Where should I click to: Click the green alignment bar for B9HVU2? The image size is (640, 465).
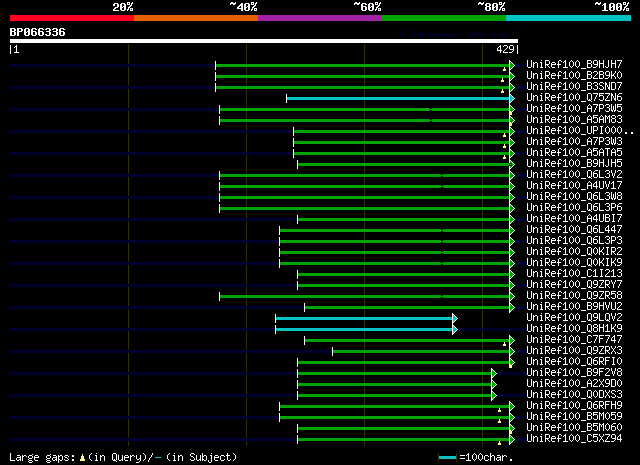point(407,307)
